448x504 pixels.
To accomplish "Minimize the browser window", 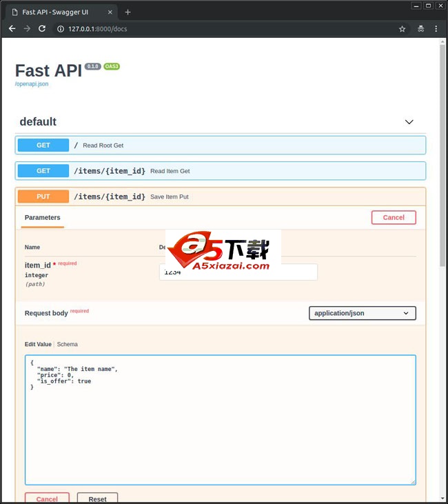I will pos(416,6).
